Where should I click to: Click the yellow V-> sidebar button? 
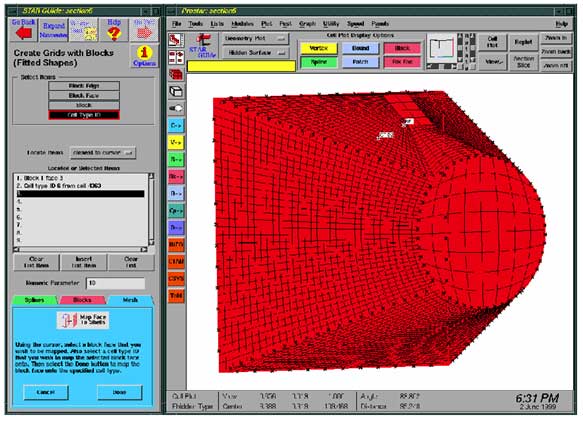tap(176, 142)
